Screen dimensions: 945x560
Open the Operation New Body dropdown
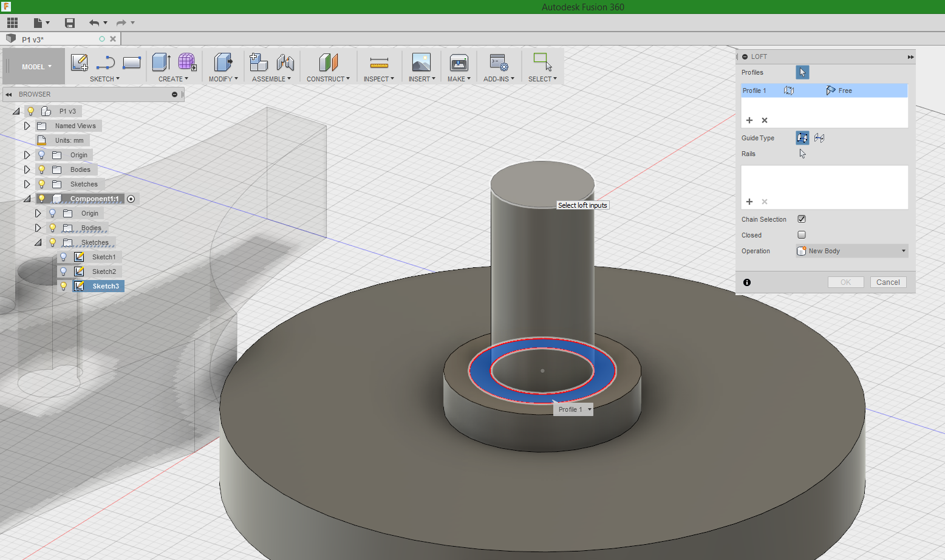pyautogui.click(x=852, y=251)
